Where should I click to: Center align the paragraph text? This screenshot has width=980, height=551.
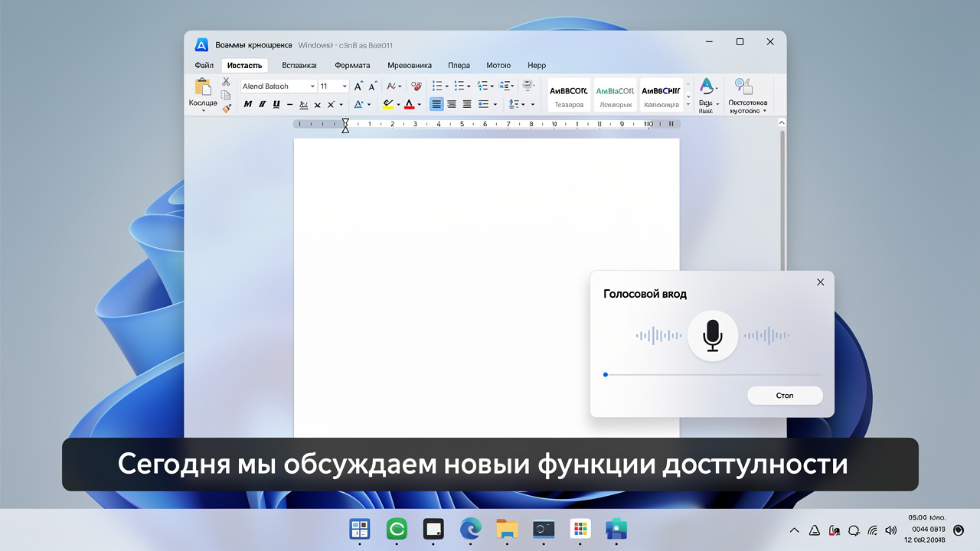[x=452, y=105]
